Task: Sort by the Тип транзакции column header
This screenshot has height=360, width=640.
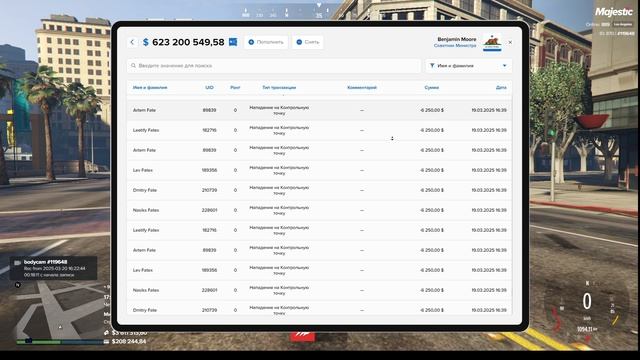Action: (x=279, y=87)
